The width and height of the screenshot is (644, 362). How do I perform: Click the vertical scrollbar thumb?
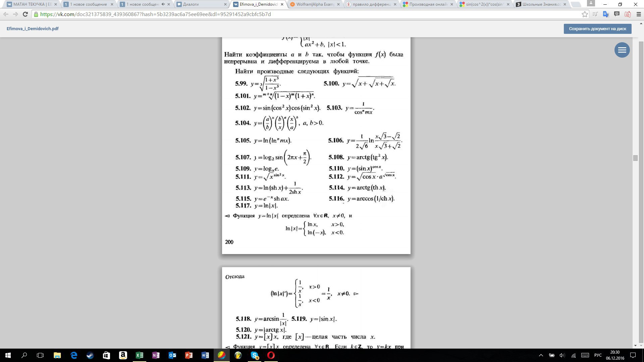pyautogui.click(x=635, y=158)
